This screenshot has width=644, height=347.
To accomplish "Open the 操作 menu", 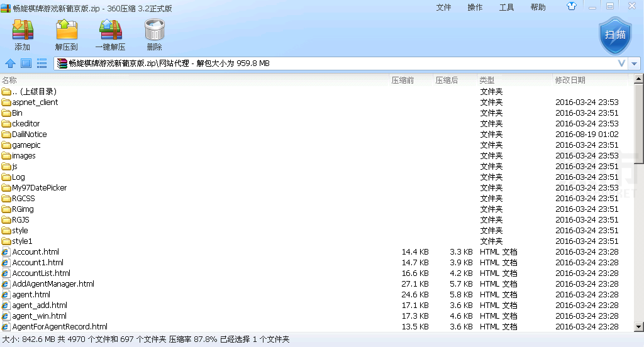I will [x=475, y=8].
